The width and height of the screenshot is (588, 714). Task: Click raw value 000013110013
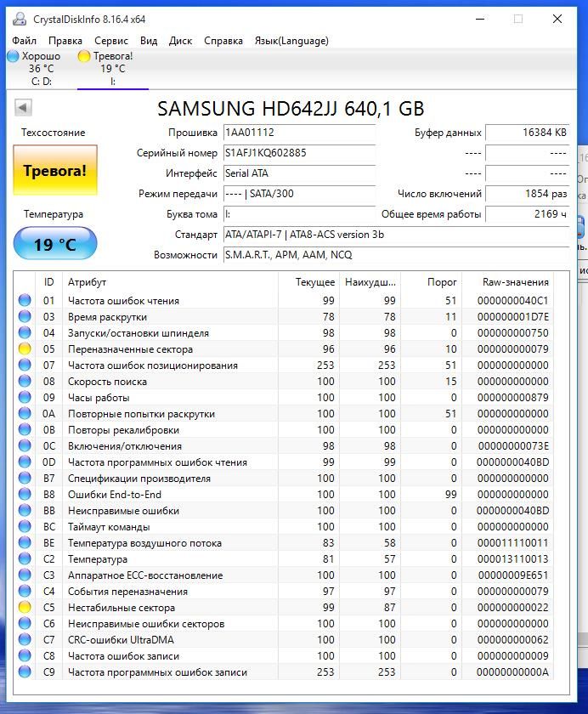[513, 559]
